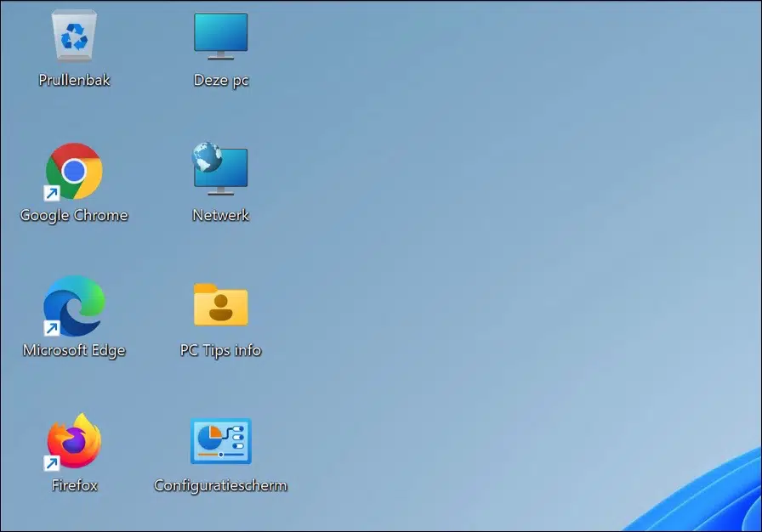Click the Google Chrome shortcut icon
This screenshot has height=532, width=762.
[74, 172]
